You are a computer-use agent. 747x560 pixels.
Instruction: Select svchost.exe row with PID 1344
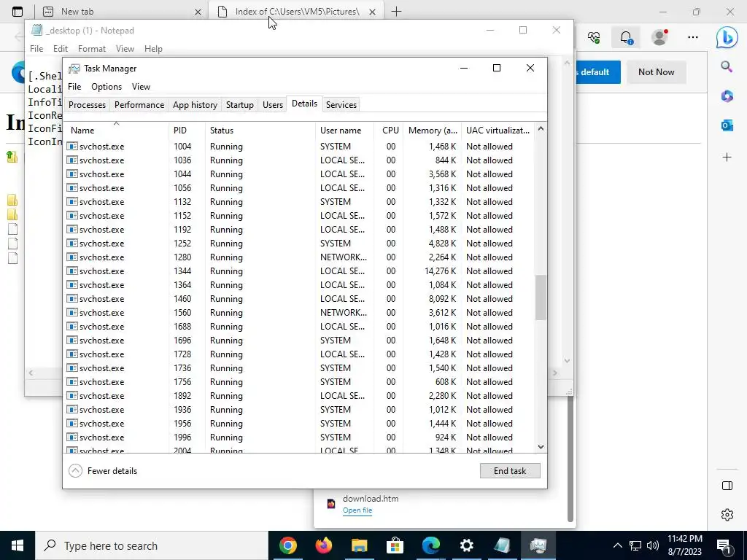tap(300, 271)
